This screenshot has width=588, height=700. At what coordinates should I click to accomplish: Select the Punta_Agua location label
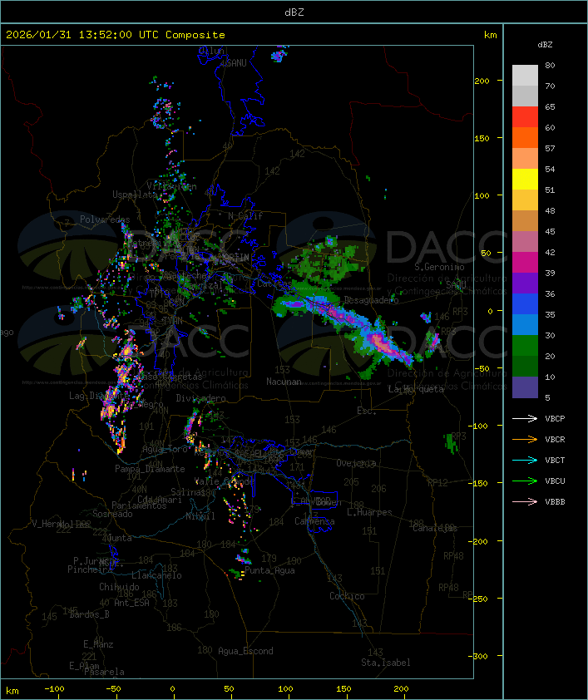[x=271, y=570]
